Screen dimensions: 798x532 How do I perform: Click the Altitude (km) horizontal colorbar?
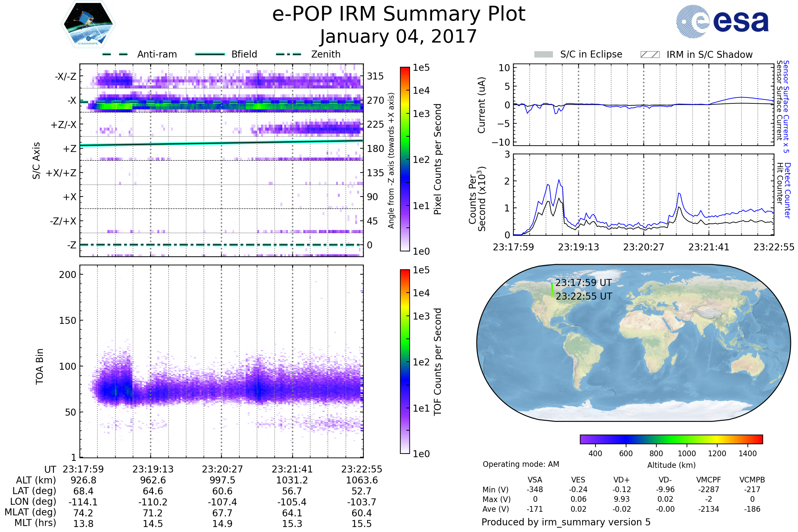pyautogui.click(x=671, y=439)
